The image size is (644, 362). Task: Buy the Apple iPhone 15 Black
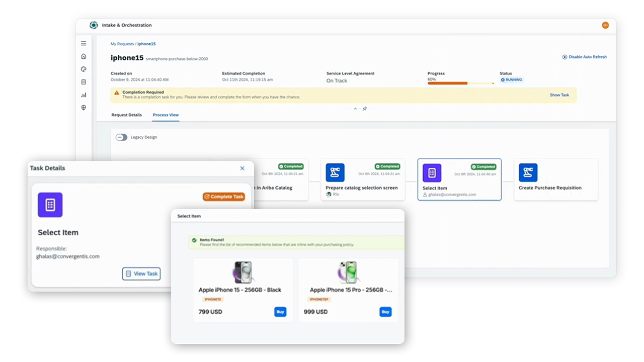(x=280, y=312)
